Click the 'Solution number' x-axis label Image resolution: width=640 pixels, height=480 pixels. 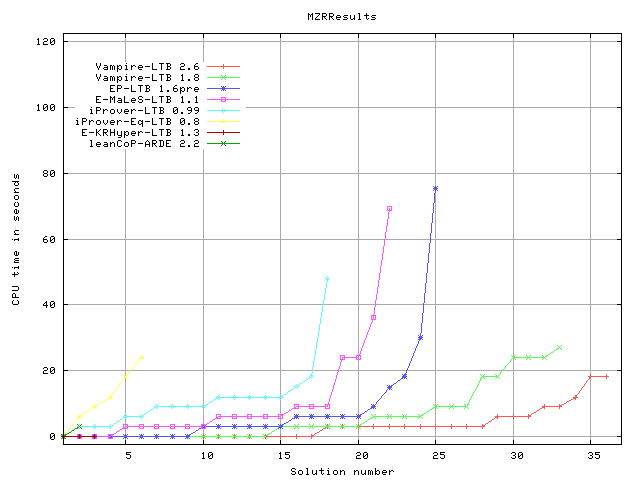pos(342,471)
